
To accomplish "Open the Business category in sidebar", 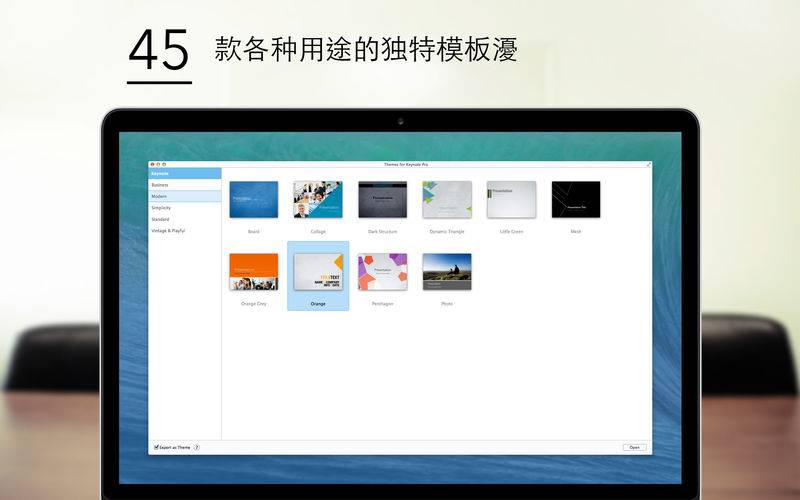I will (x=185, y=185).
